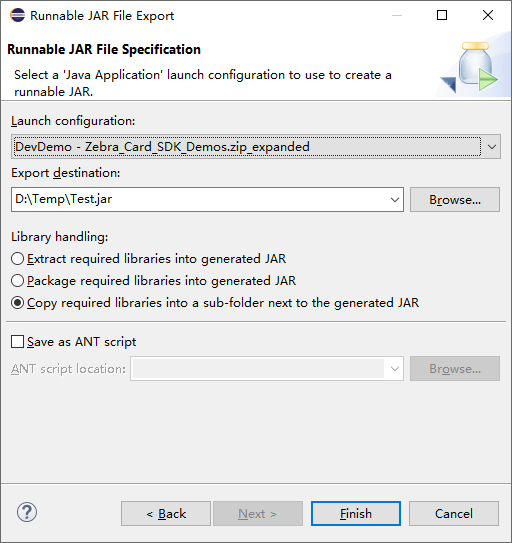Image resolution: width=512 pixels, height=543 pixels.
Task: Enable the Save as ANT script checkbox
Action: (17, 341)
